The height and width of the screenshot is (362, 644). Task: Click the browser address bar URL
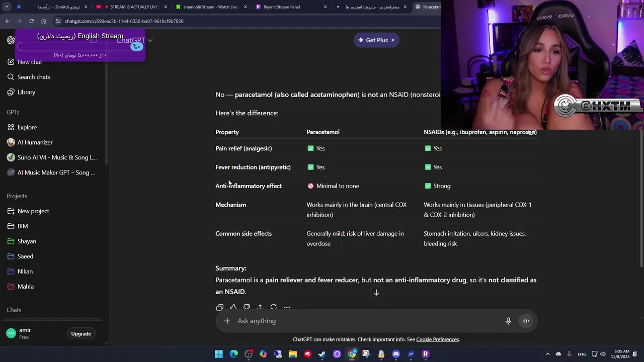click(x=124, y=21)
